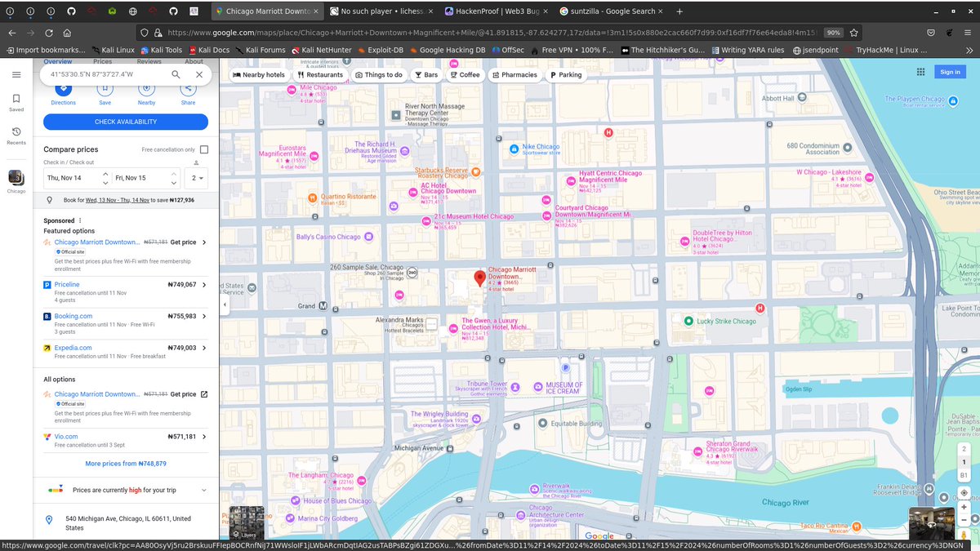This screenshot has height=551, width=980.
Task: Click the browser reload button
Action: pyautogui.click(x=49, y=33)
